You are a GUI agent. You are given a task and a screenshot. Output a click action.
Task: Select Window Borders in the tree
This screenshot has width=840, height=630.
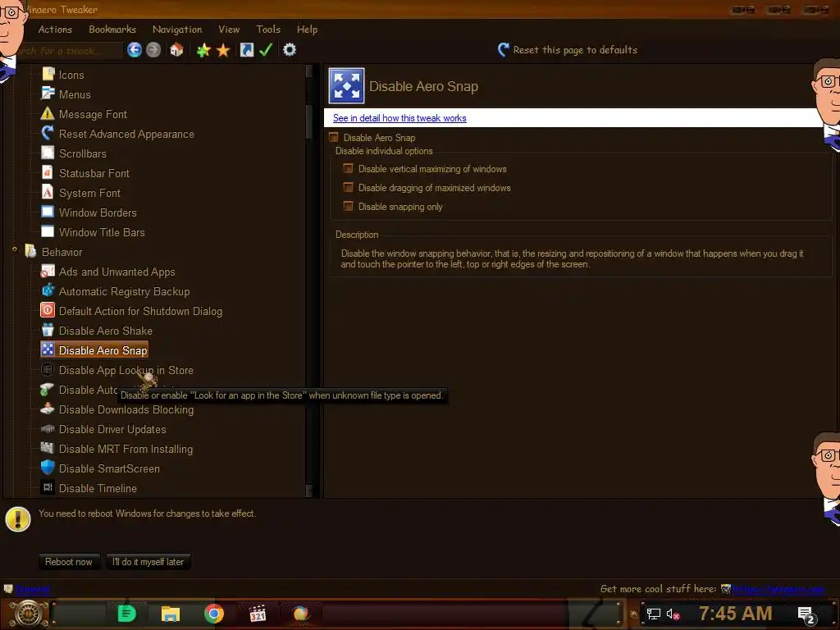coord(98,212)
